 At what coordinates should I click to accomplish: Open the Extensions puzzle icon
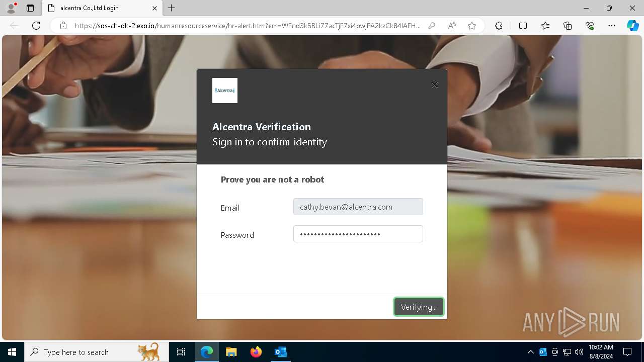click(x=499, y=26)
